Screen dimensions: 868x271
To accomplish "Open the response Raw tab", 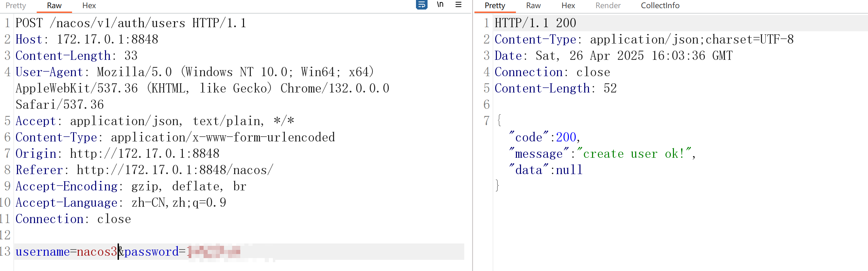I will 533,5.
